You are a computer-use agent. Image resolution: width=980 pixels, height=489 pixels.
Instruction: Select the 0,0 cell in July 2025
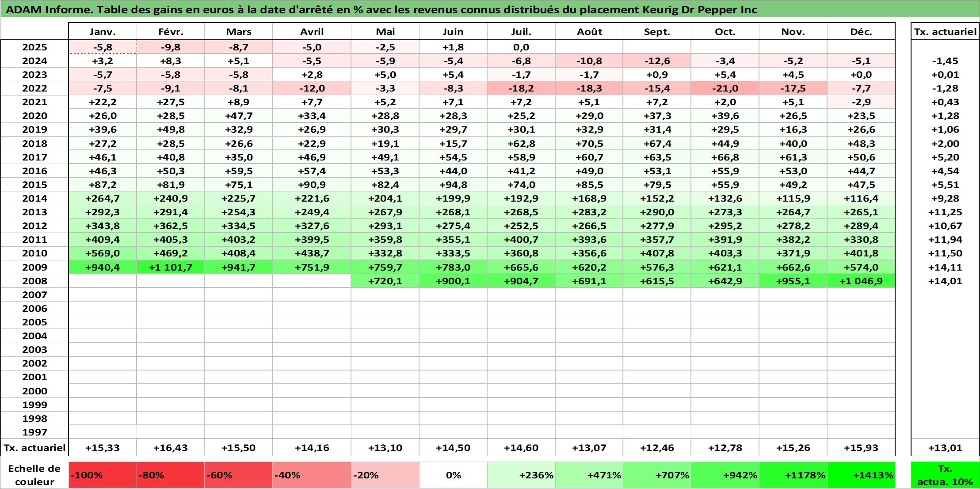pyautogui.click(x=521, y=47)
